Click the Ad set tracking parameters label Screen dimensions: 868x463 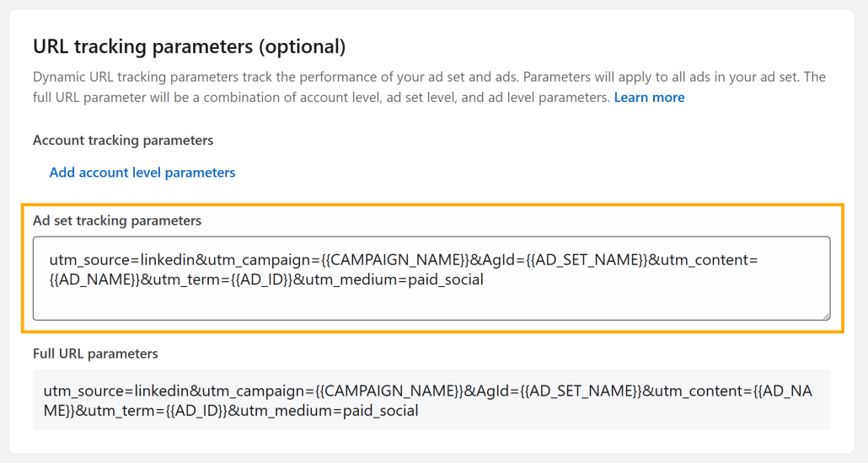117,221
